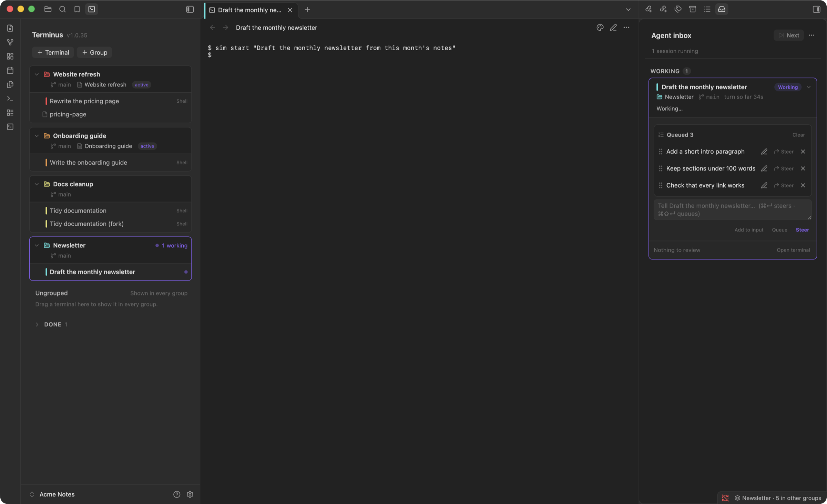Collapse the Newsletter group

[x=37, y=245]
